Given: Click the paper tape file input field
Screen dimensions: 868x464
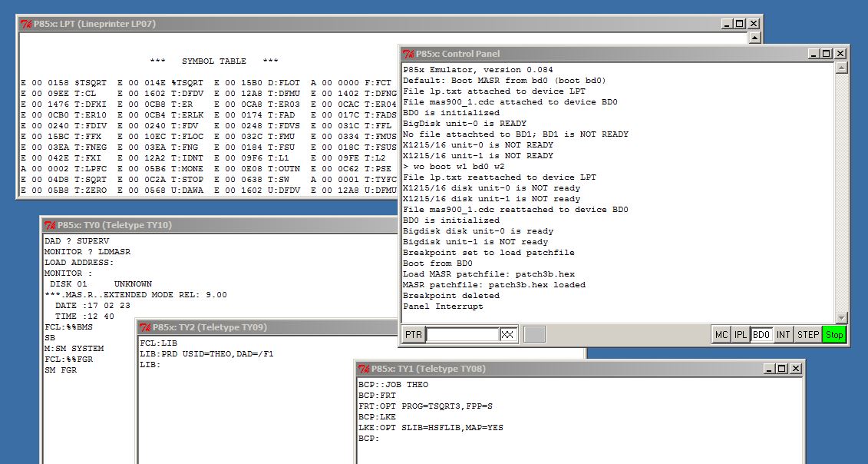Looking at the screenshot, I should coord(463,335).
